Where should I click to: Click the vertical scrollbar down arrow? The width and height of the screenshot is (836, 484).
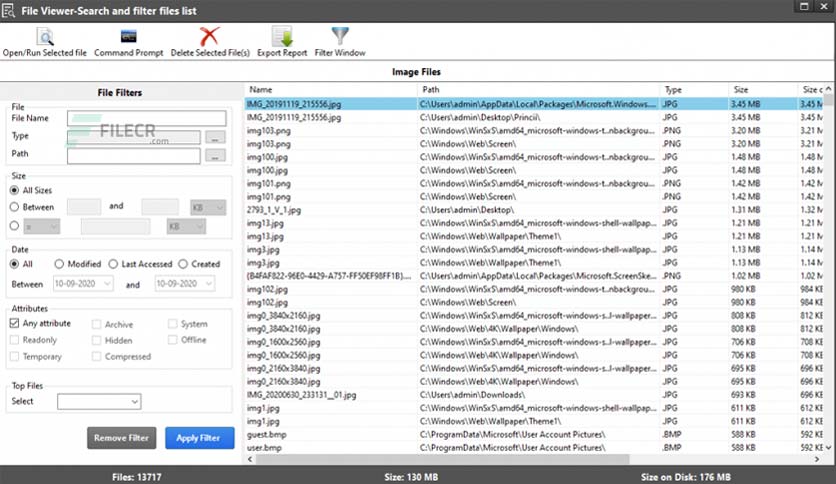coord(829,448)
